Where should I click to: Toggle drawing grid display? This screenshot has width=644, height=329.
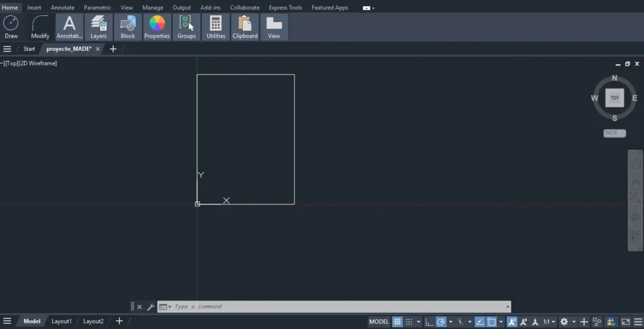tap(397, 321)
